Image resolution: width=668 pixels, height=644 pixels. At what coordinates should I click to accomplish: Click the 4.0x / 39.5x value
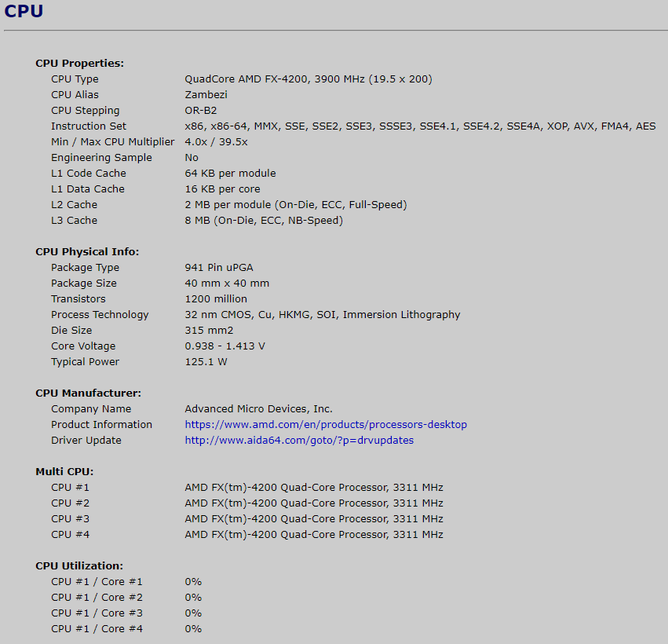[216, 142]
